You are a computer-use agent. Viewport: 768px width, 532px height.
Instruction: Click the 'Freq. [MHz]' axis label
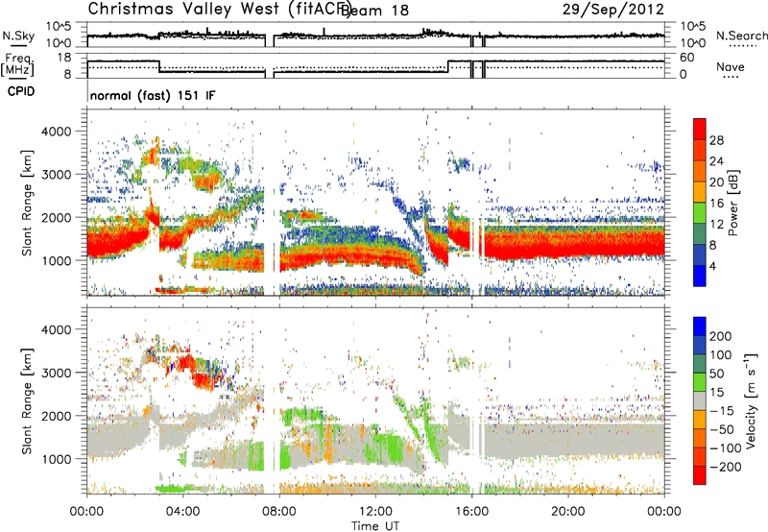pyautogui.click(x=17, y=65)
